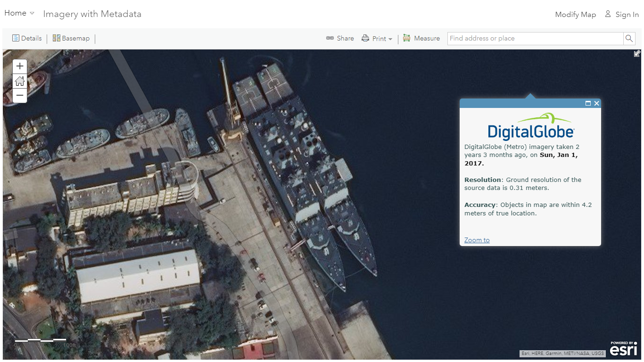Open the Details panel

point(27,38)
